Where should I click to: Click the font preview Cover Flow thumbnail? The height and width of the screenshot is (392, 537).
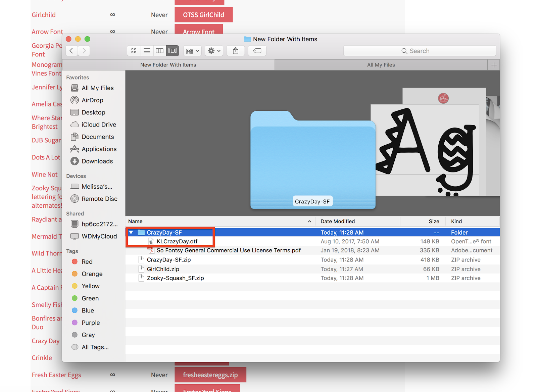(425, 150)
